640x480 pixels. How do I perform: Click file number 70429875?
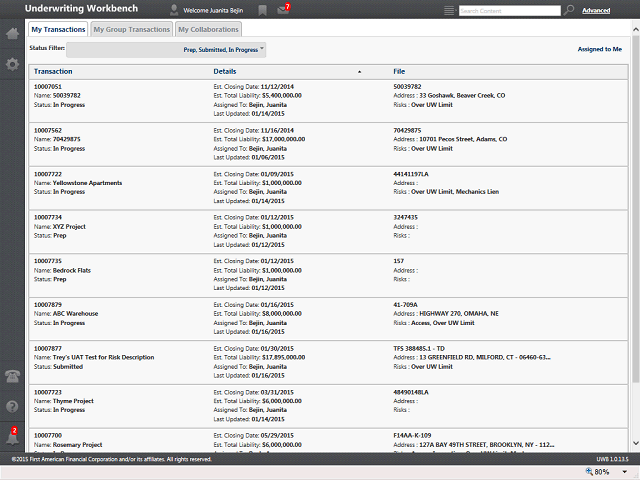[407, 130]
